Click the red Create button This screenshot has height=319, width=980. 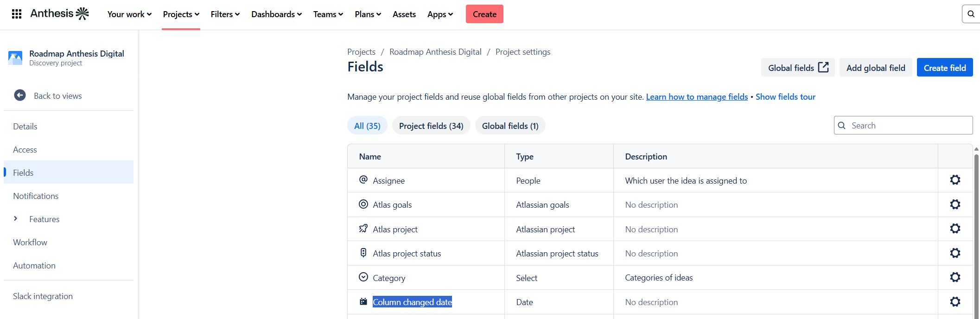(484, 14)
